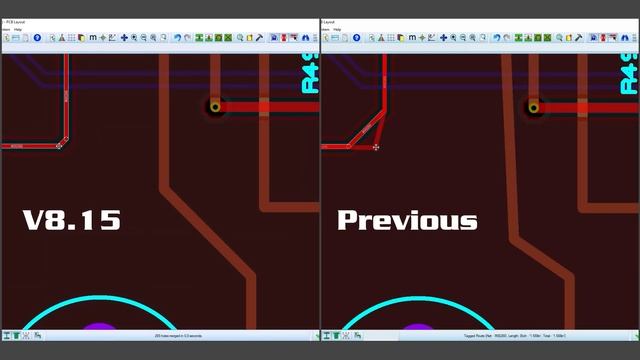Zoom in using magnifier in V8.15 window
This screenshot has height=360, width=640.
pos(134,38)
